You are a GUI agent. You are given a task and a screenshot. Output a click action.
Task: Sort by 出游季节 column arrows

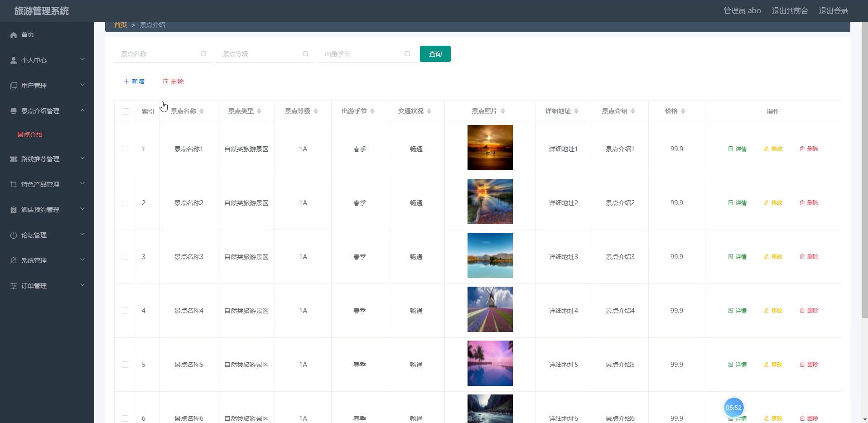tap(372, 111)
